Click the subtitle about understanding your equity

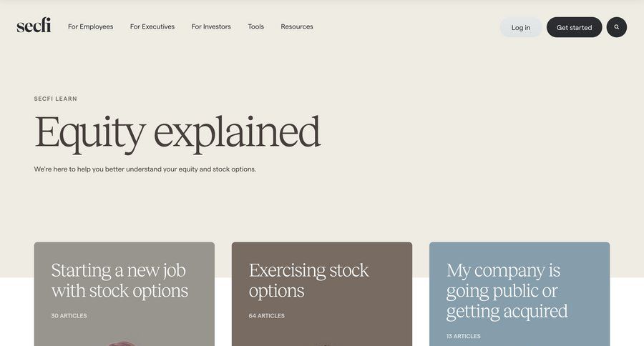[x=145, y=169]
